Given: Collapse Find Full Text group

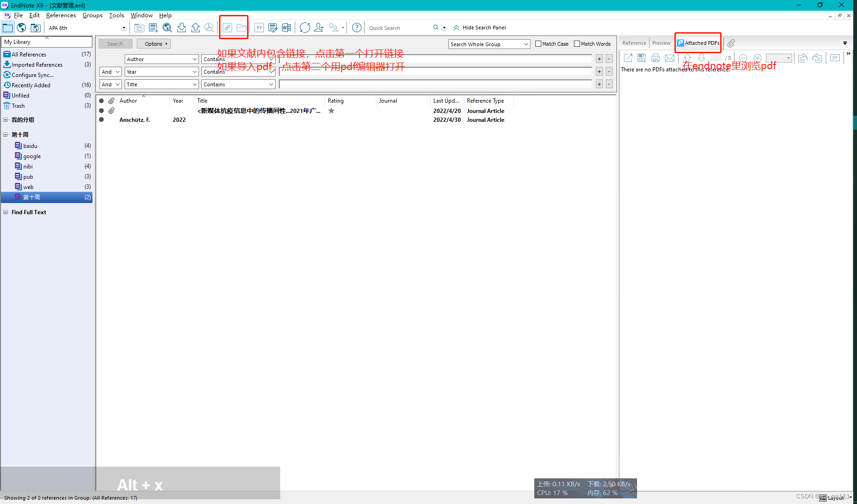Looking at the screenshot, I should (x=6, y=212).
